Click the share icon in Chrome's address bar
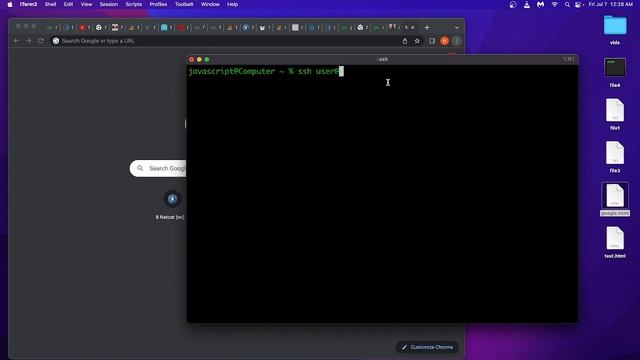The height and width of the screenshot is (360, 640). [404, 41]
